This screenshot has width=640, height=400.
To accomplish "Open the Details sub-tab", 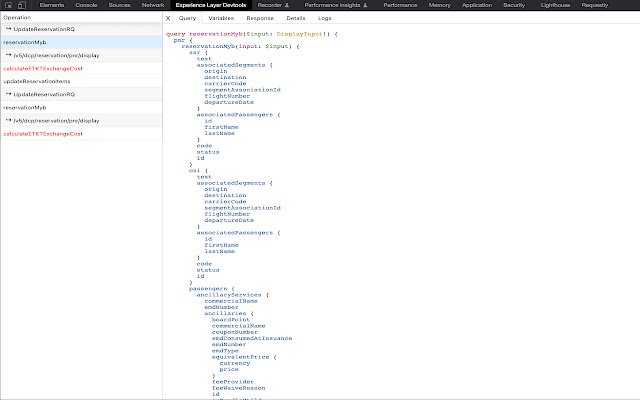I will (x=296, y=18).
